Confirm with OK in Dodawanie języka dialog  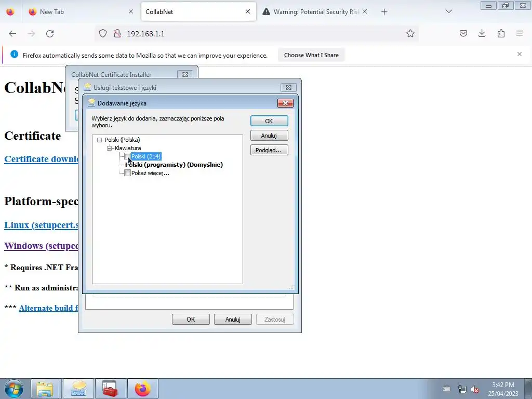click(269, 121)
